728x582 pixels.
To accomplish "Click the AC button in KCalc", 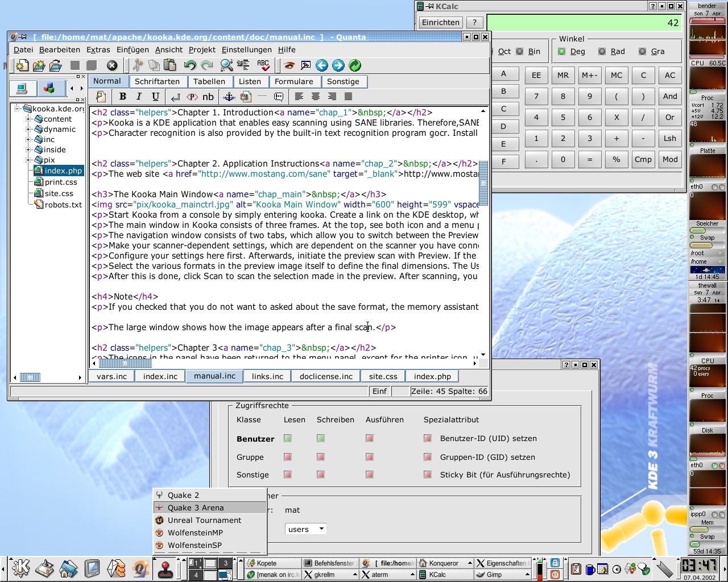I will 670,75.
